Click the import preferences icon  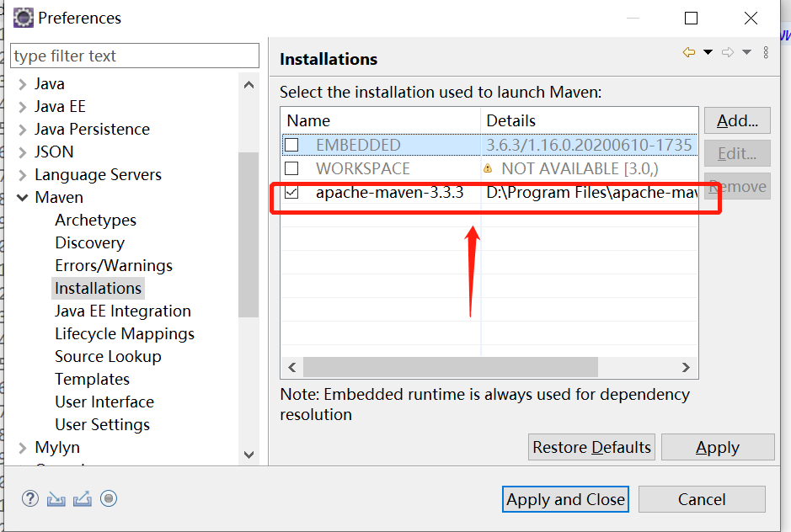(x=56, y=498)
